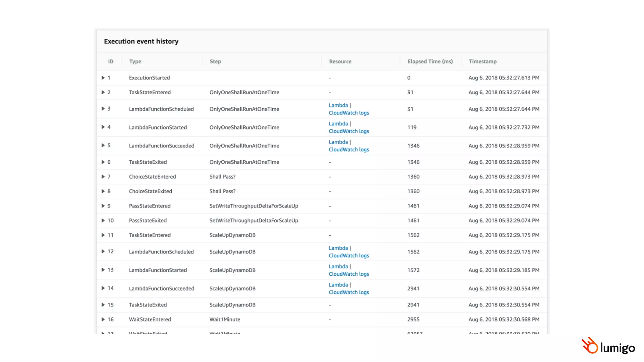This screenshot has height=362, width=644.
Task: Open CloudWatch logs for event 14
Action: [349, 292]
